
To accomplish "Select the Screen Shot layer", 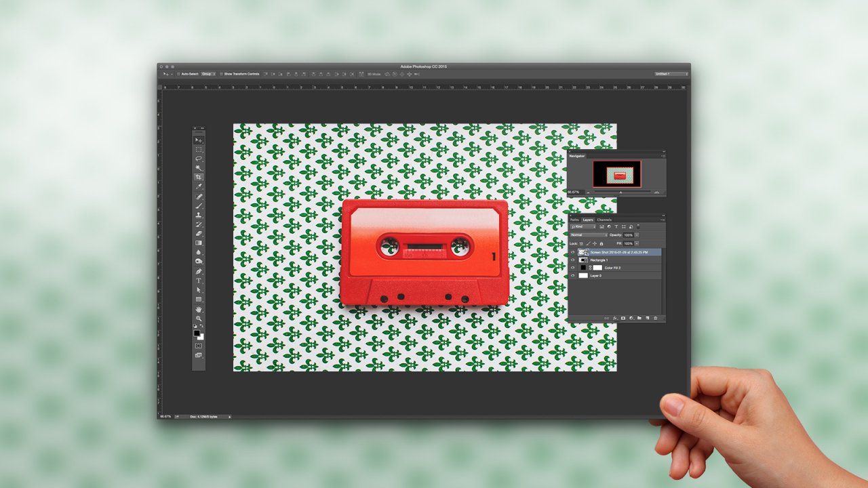I will click(616, 251).
